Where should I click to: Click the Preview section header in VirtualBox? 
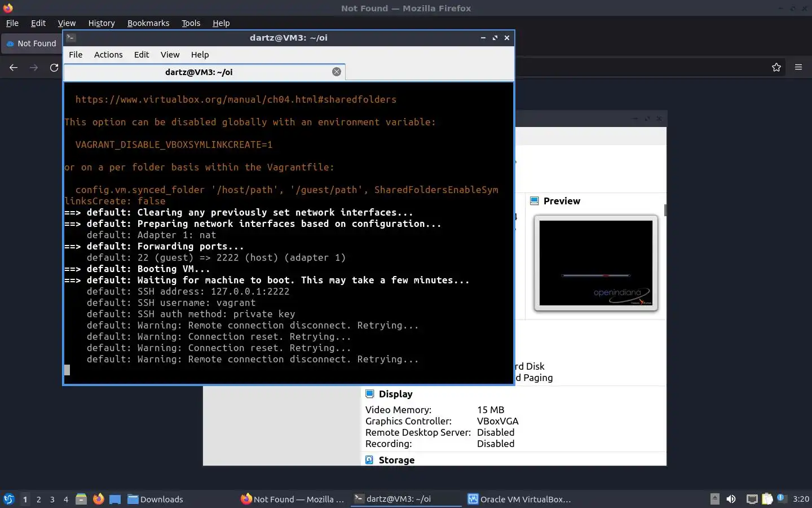click(562, 201)
